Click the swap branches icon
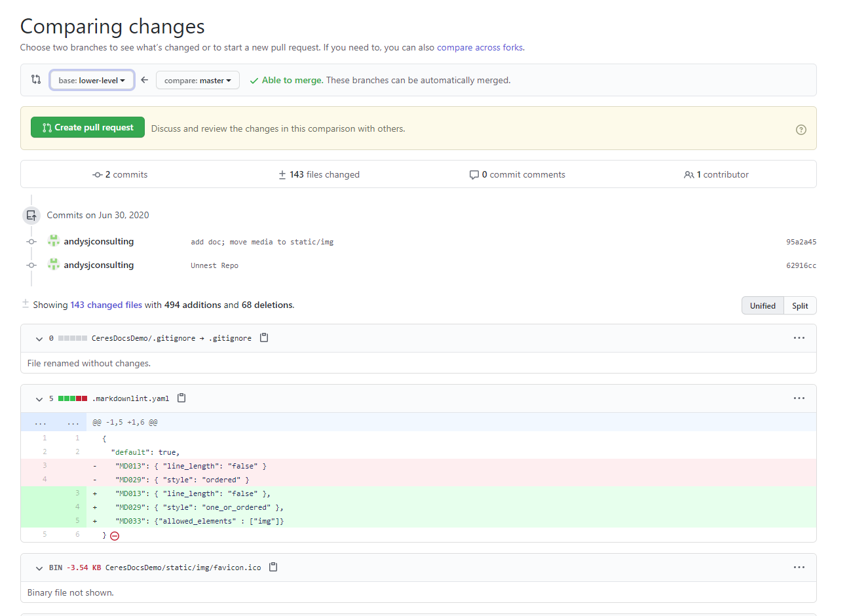 (x=35, y=79)
